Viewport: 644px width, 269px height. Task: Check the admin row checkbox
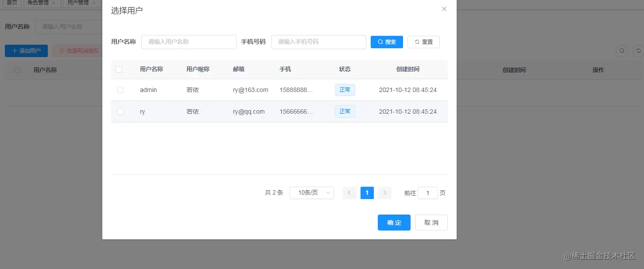coord(120,90)
